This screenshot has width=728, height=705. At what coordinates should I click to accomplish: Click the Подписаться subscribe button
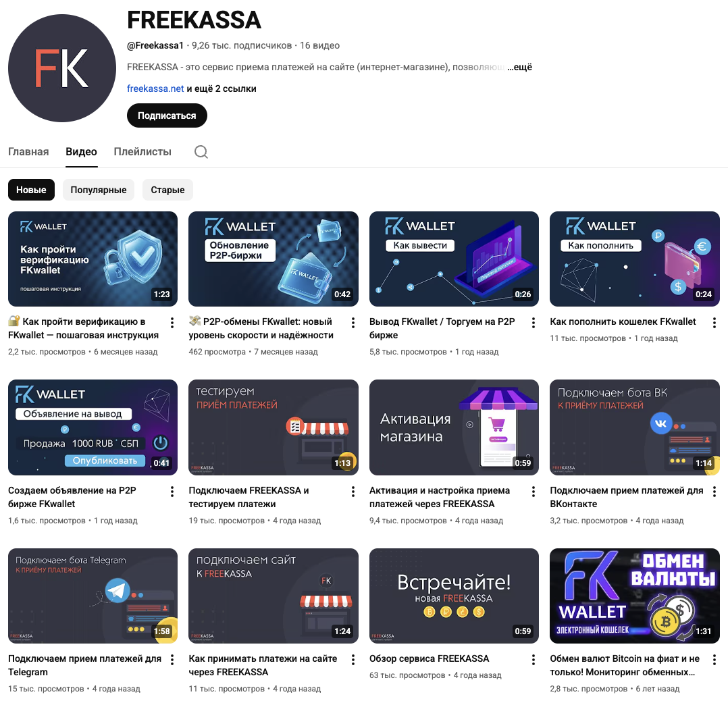pos(167,115)
